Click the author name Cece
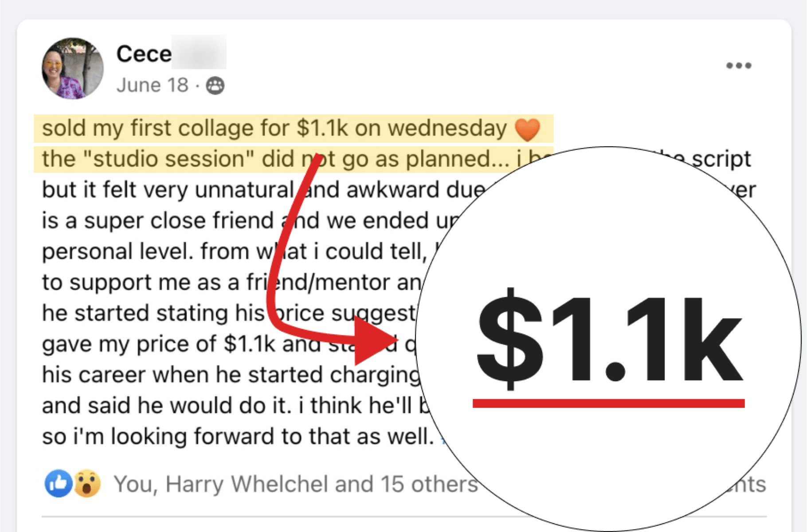 point(144,54)
